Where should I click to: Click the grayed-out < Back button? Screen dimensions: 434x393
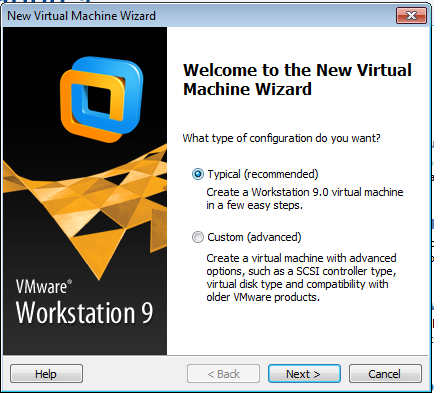223,374
